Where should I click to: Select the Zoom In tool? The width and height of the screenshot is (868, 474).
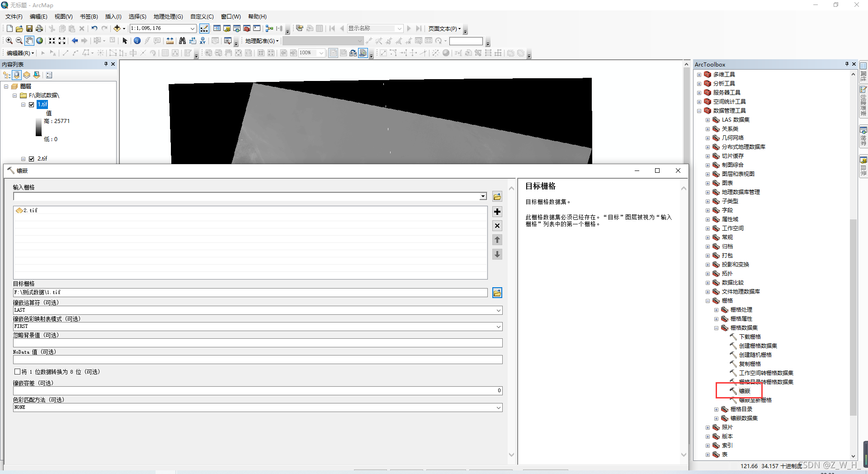(x=9, y=41)
